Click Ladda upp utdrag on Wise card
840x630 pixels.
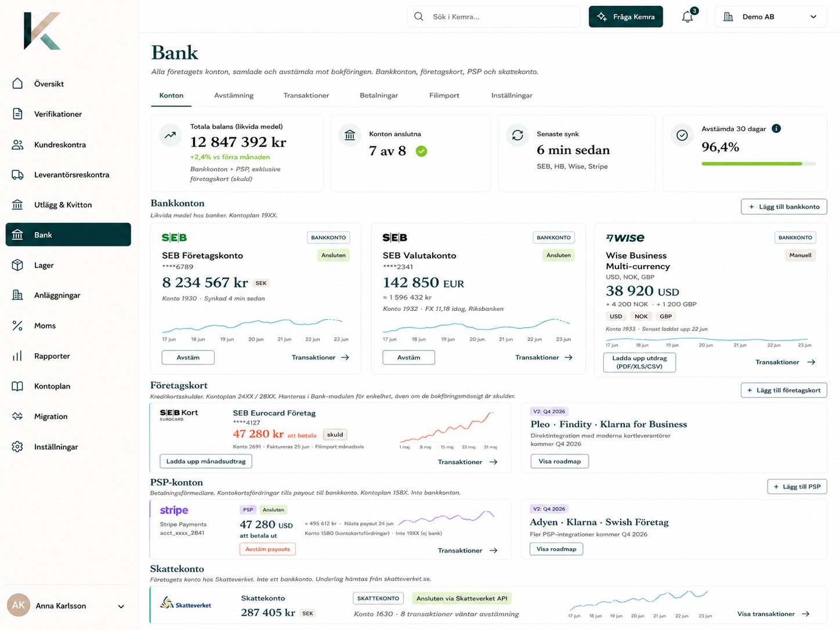pyautogui.click(x=639, y=362)
